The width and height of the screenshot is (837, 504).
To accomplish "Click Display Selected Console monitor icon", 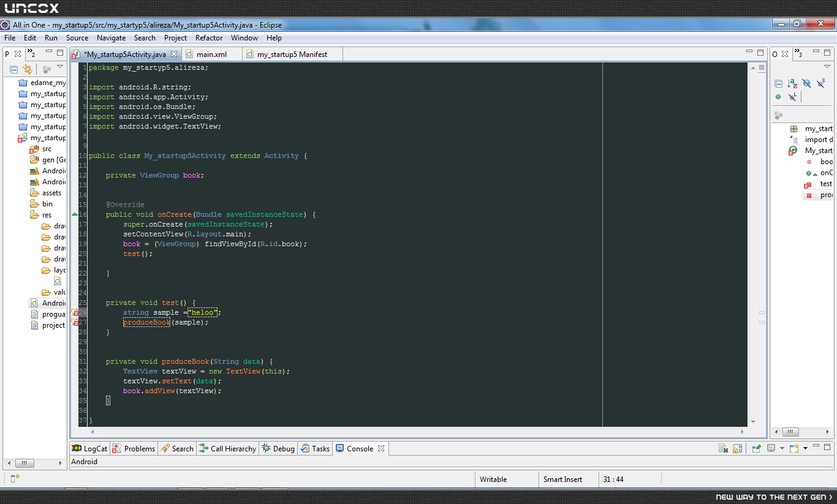I will [771, 449].
